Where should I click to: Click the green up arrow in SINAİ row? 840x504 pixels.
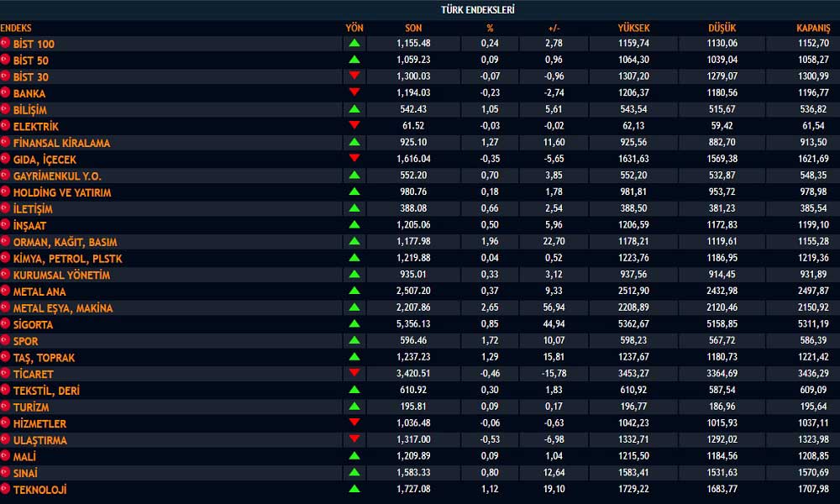(354, 472)
